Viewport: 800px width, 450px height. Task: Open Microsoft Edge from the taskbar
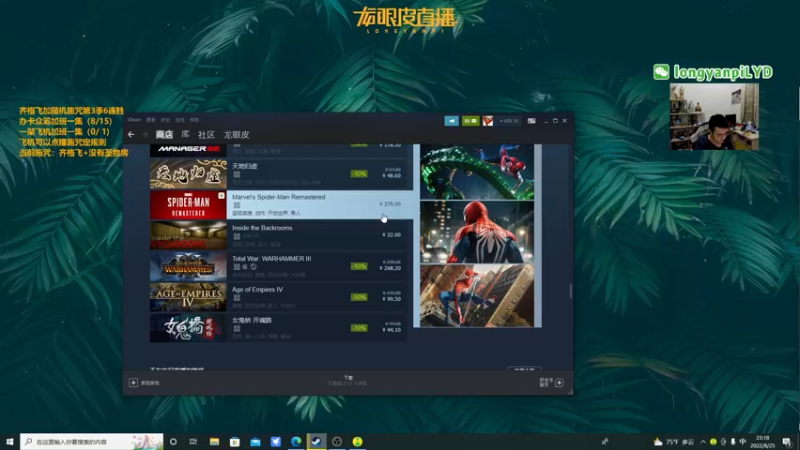296,441
